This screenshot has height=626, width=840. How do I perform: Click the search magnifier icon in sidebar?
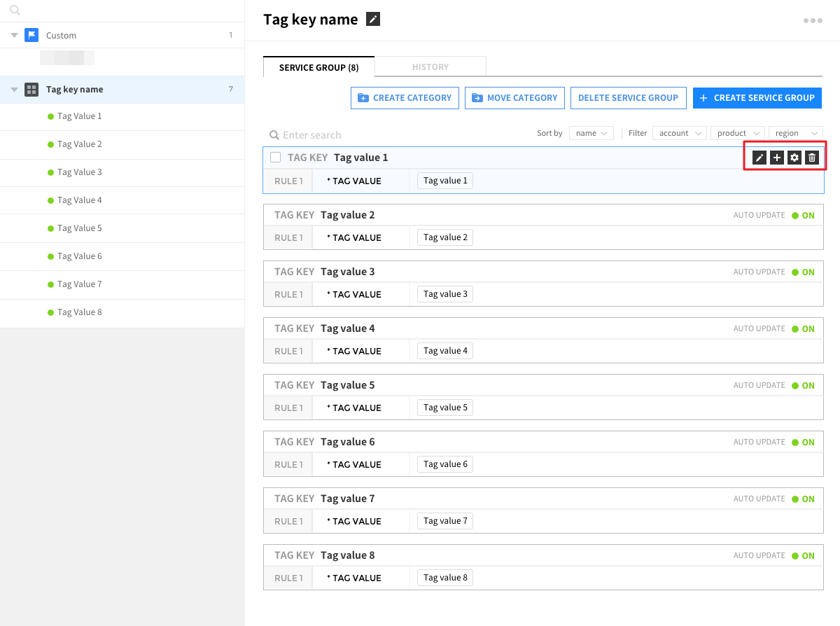click(15, 11)
